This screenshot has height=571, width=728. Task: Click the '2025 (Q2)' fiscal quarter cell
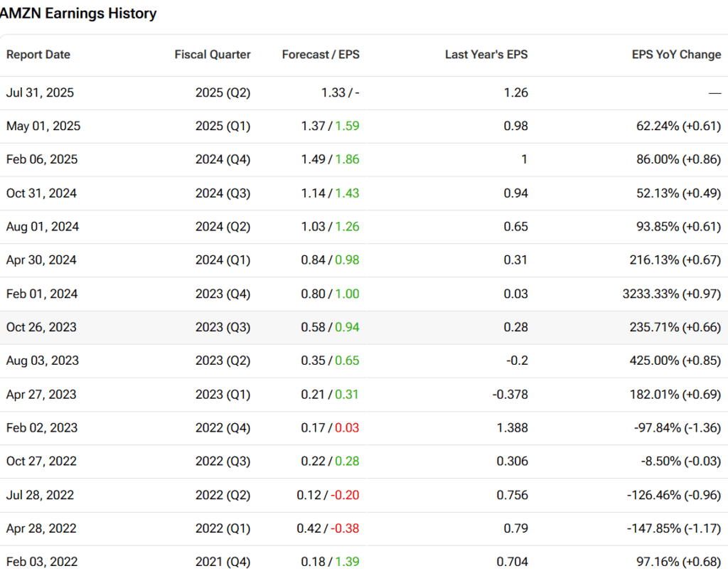tap(223, 93)
